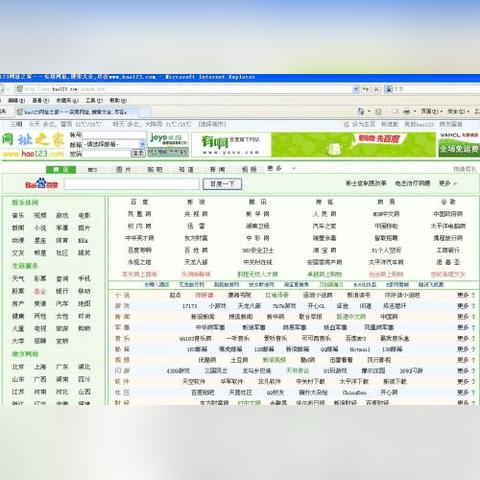Click the stop icon beside the address bar
Image resolution: width=480 pixels, height=480 pixels.
click(x=376, y=89)
